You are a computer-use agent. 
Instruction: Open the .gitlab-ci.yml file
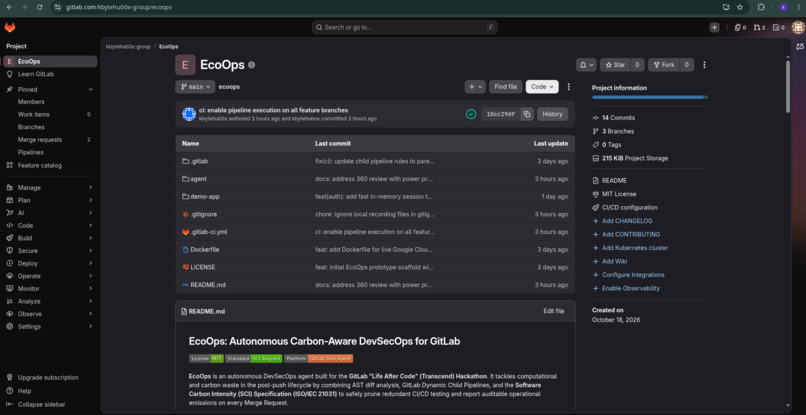pyautogui.click(x=209, y=232)
